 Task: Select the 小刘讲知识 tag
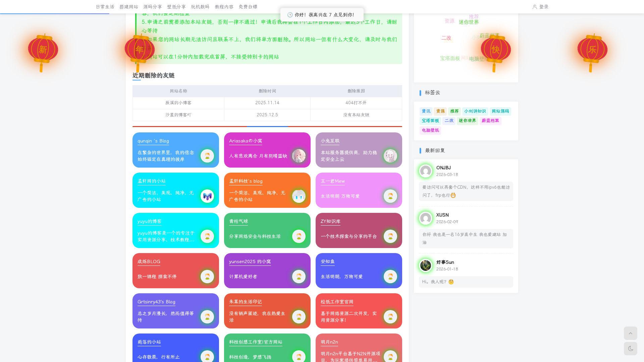point(475,111)
